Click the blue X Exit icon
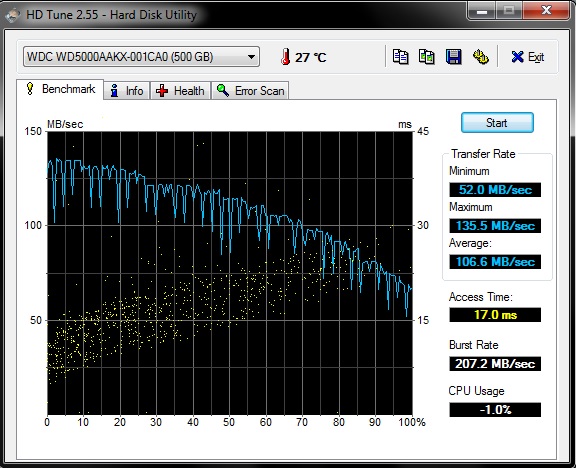577x468 pixels. (517, 57)
